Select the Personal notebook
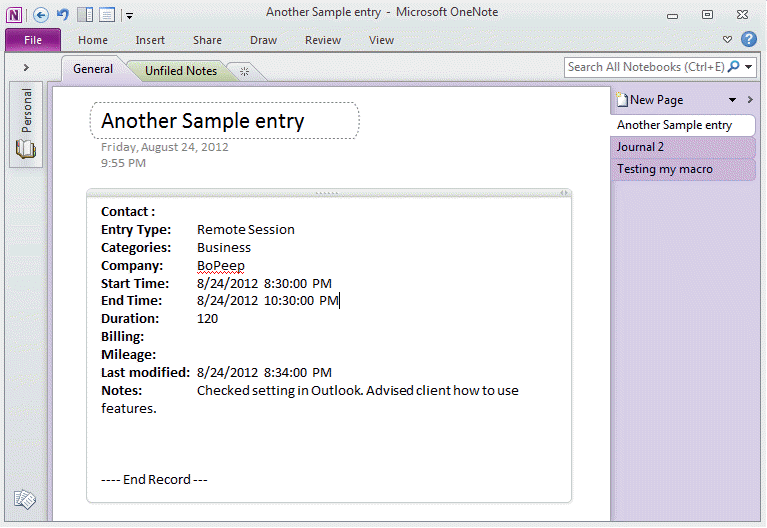The width and height of the screenshot is (767, 528). (26, 124)
